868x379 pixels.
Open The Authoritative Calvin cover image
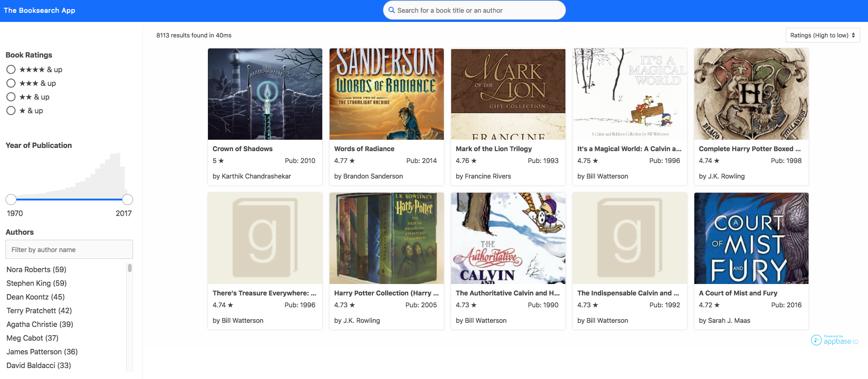click(x=508, y=238)
